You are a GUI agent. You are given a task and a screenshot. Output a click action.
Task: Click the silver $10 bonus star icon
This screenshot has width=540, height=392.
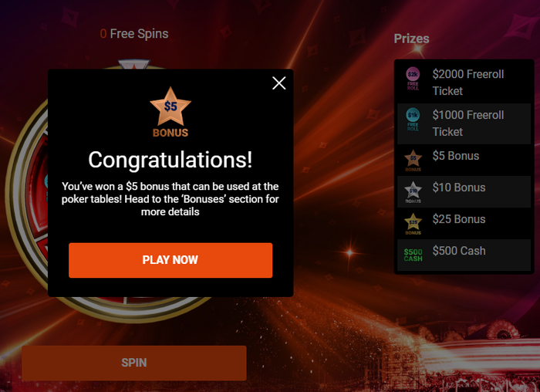(413, 192)
